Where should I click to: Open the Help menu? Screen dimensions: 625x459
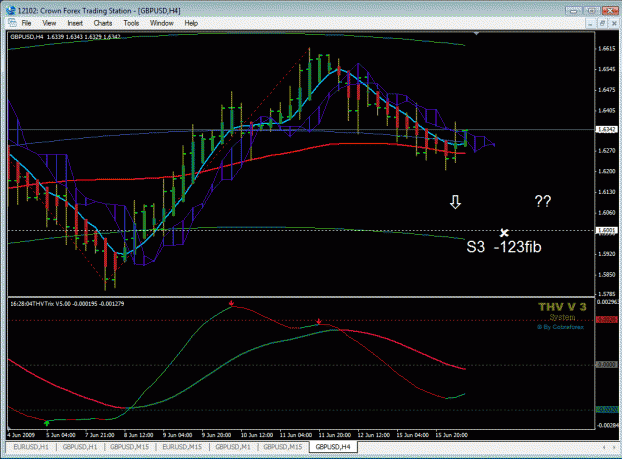click(191, 23)
